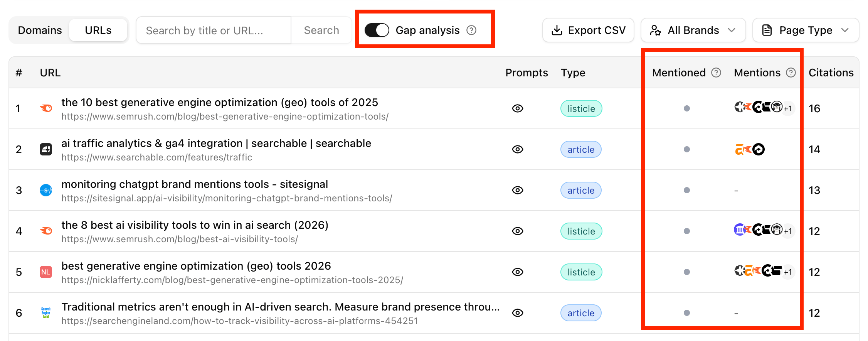The height and width of the screenshot is (341, 868).
Task: Open the Page Type dropdown
Action: 806,30
